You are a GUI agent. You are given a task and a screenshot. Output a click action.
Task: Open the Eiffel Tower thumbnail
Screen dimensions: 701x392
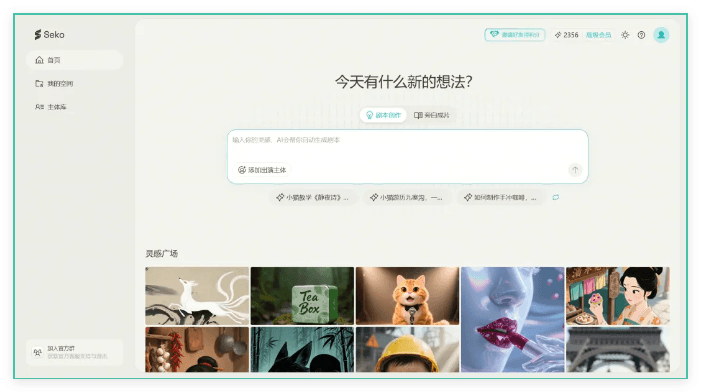618,350
